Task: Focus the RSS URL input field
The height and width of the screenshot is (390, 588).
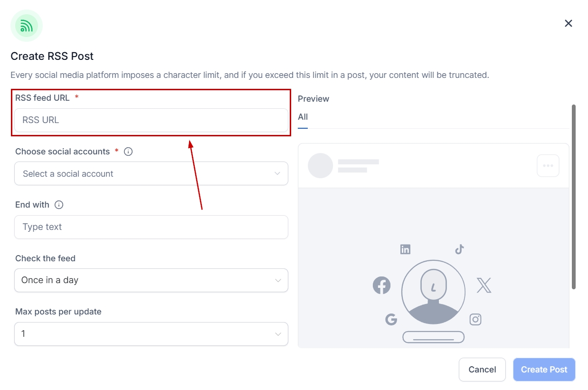Action: [x=151, y=120]
